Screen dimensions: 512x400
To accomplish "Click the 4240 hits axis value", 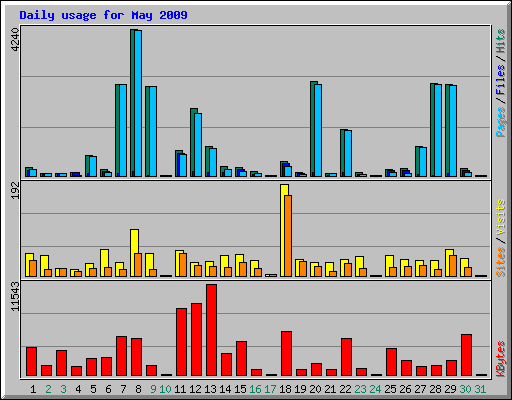I will (15, 40).
